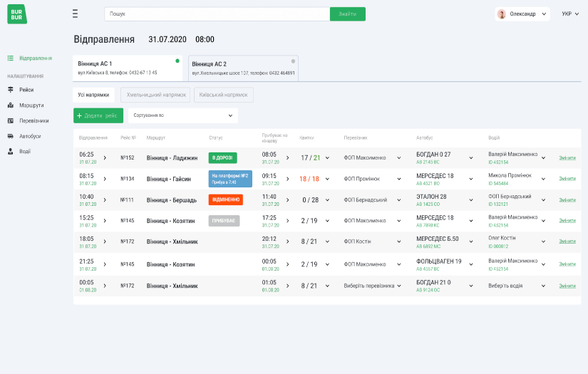Image resolution: width=588 pixels, height=374 pixels.
Task: Click the BUR BUR logo
Action: [17, 14]
